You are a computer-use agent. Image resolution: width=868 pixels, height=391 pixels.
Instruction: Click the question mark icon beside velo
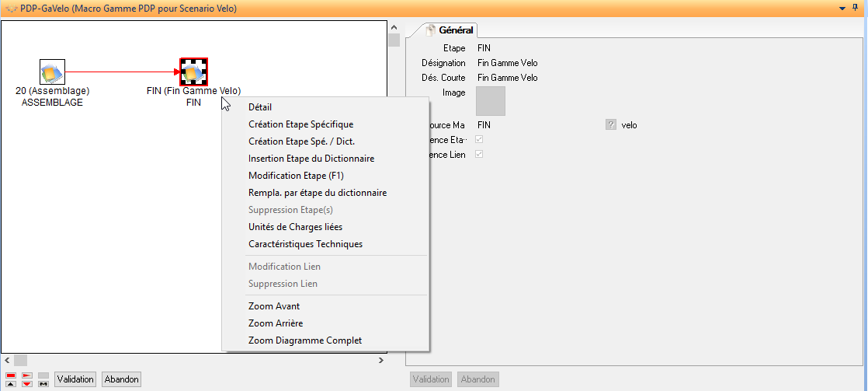[611, 124]
